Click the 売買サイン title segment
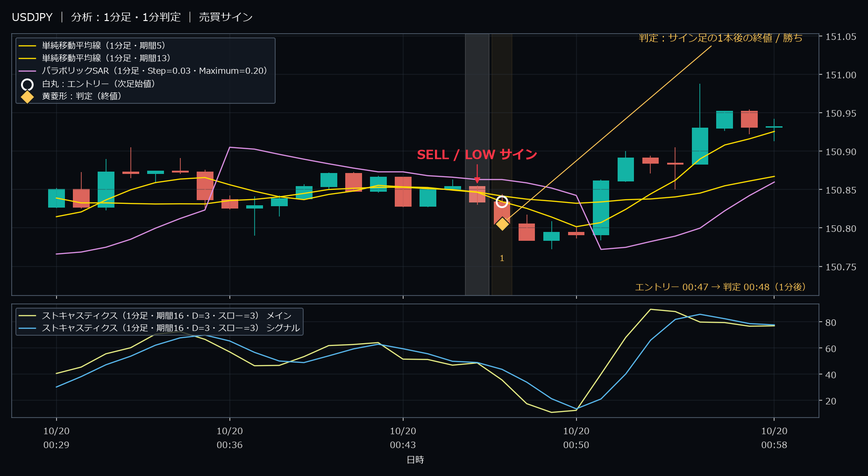This screenshot has height=476, width=868. 226,17
